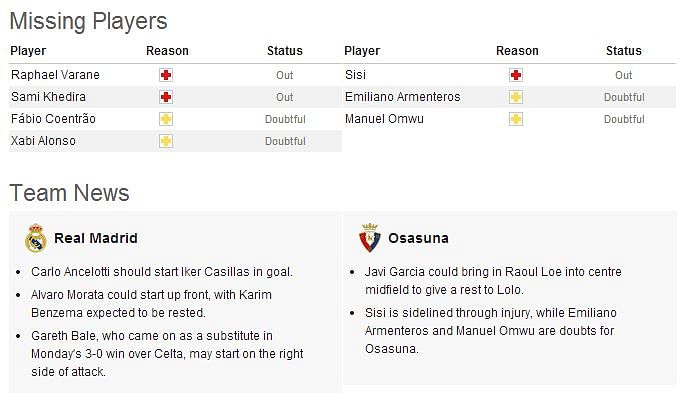
Task: Click the left table's Player column header
Action: pyautogui.click(x=28, y=51)
